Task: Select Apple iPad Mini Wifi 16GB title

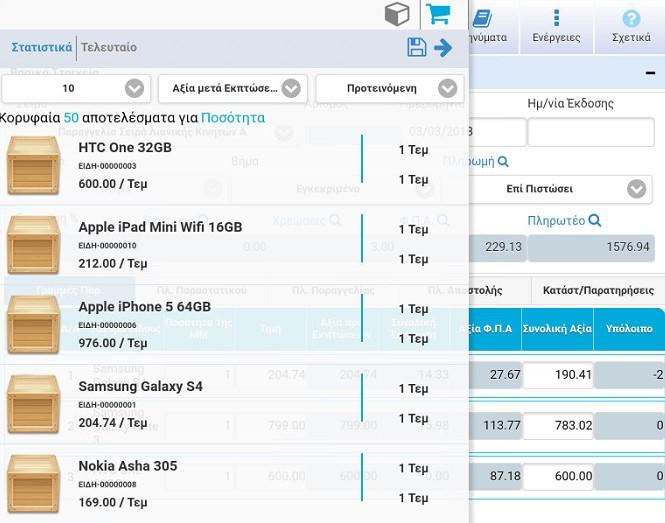Action: (x=160, y=227)
